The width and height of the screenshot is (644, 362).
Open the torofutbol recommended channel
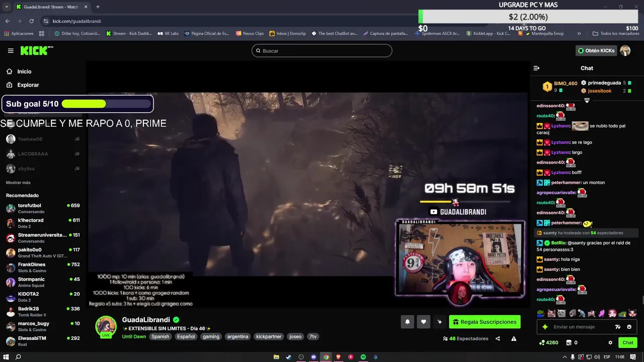point(43,208)
